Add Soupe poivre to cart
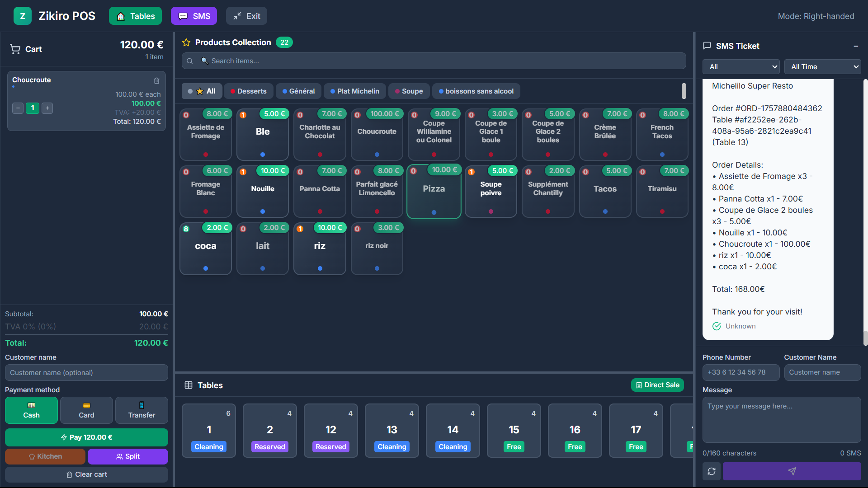868x488 pixels. coord(491,192)
